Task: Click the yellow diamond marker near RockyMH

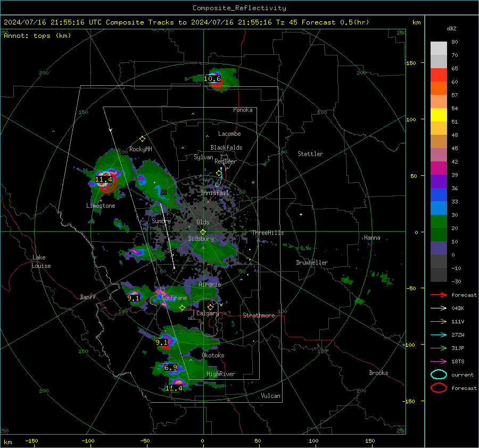Action: 142,139
